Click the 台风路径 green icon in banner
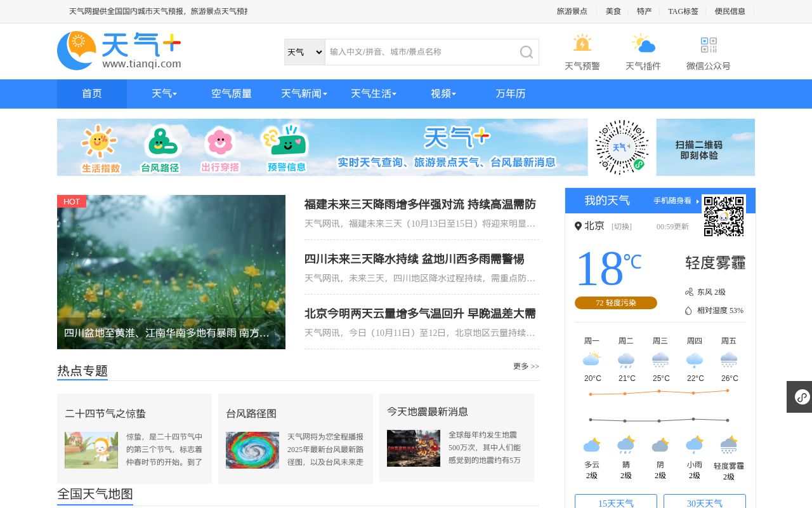This screenshot has width=812, height=508. (x=161, y=141)
